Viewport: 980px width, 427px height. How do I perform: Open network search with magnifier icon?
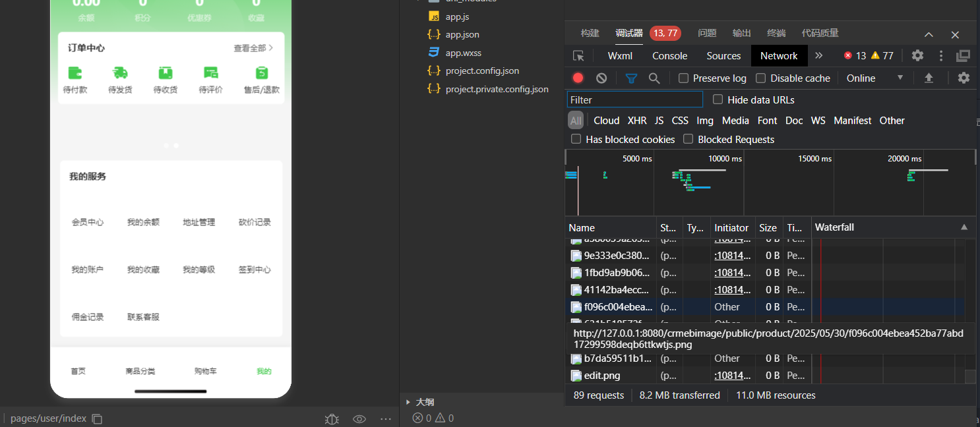click(654, 78)
